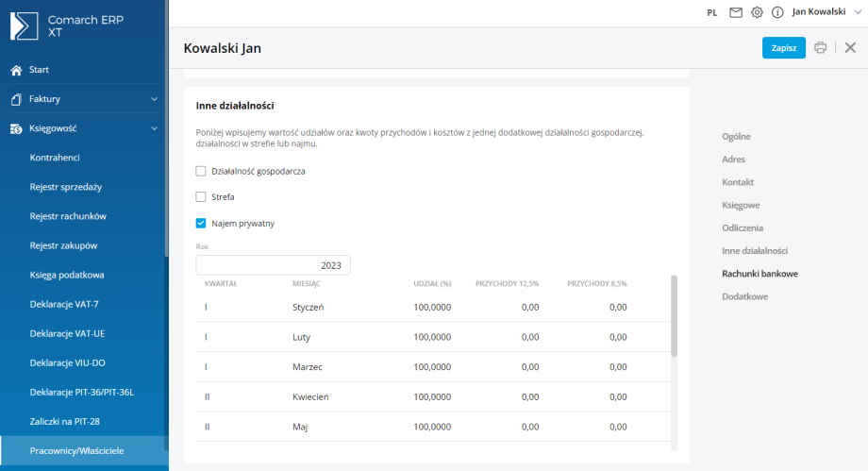
Task: Click the Rok field showing 2023
Action: coord(274,265)
